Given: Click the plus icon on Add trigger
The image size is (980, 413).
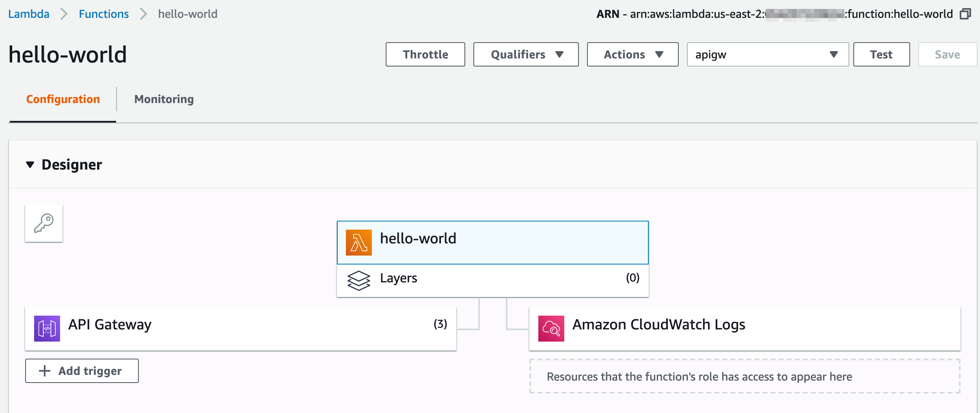Looking at the screenshot, I should pos(45,371).
